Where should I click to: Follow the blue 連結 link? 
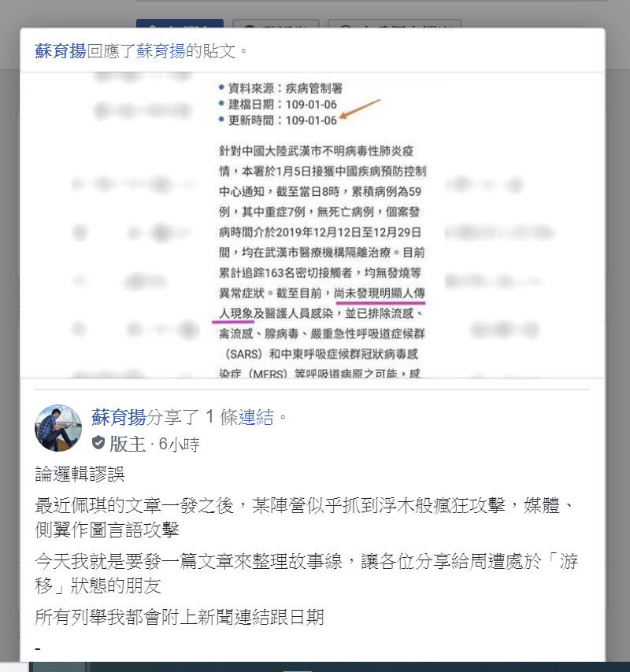pos(256,417)
